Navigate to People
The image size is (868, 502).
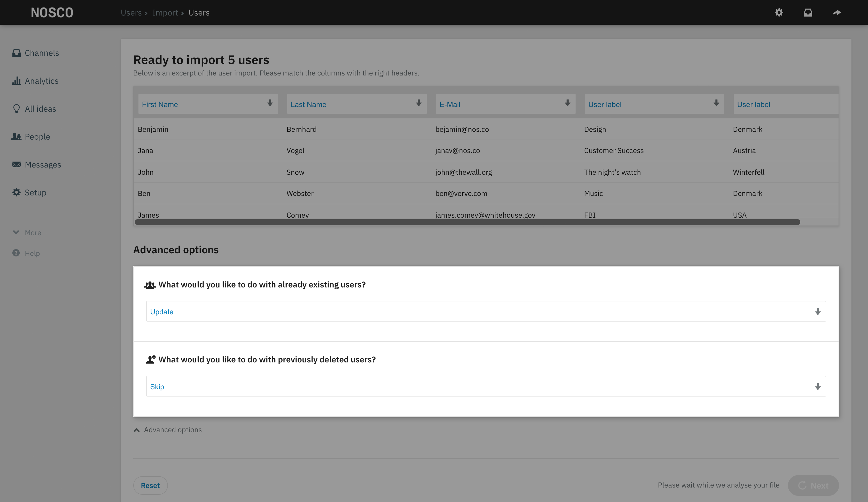[x=37, y=136]
